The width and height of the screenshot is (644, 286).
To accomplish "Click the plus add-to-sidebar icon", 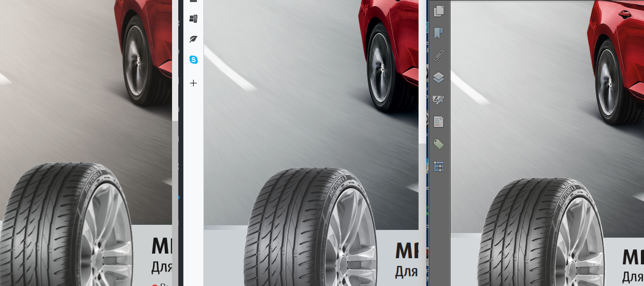I will pos(194,83).
